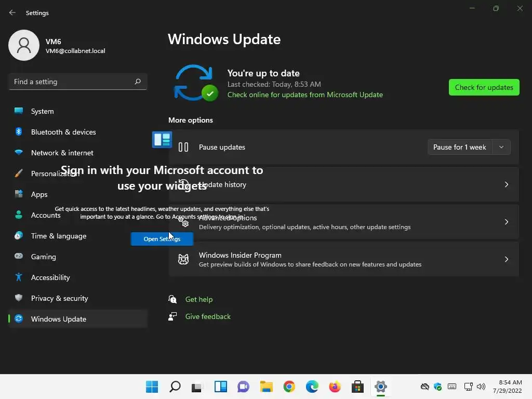532x399 pixels.
Task: Open the Windows Start menu
Action: tap(152, 387)
